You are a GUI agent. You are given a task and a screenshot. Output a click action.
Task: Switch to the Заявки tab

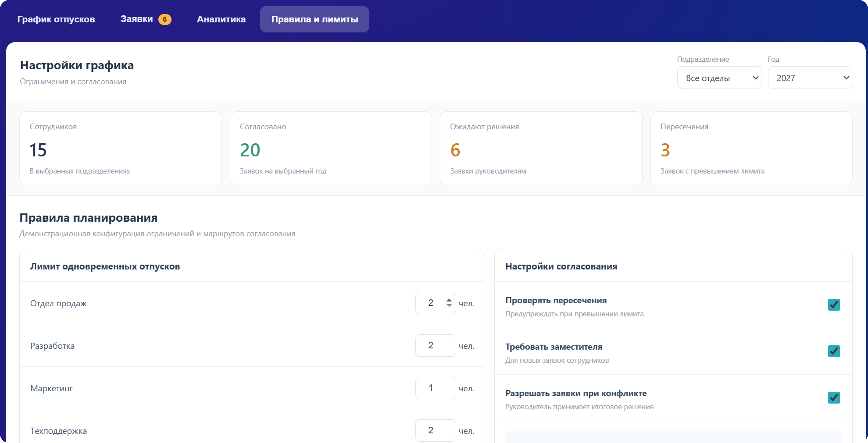[x=146, y=19]
